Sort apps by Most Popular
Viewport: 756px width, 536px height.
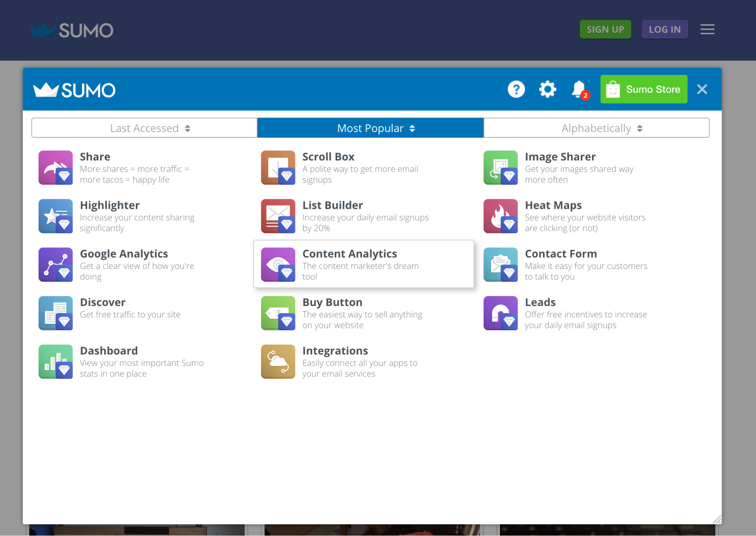[x=370, y=128]
